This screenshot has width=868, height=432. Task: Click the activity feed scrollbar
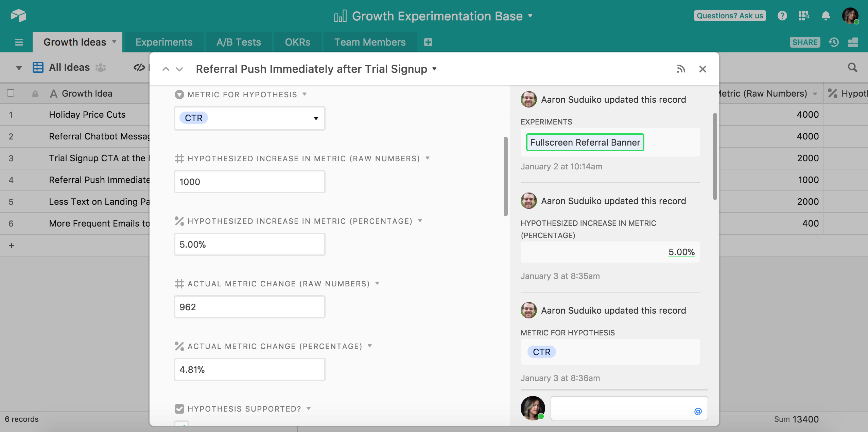point(715,156)
